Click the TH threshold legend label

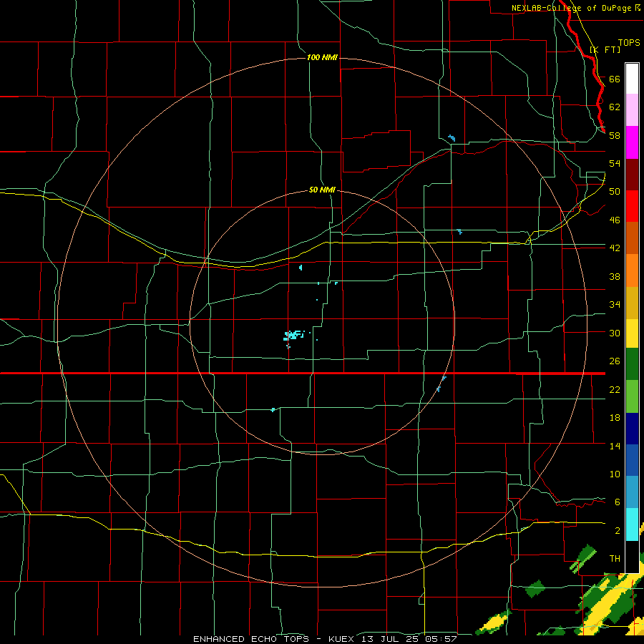(x=615, y=559)
